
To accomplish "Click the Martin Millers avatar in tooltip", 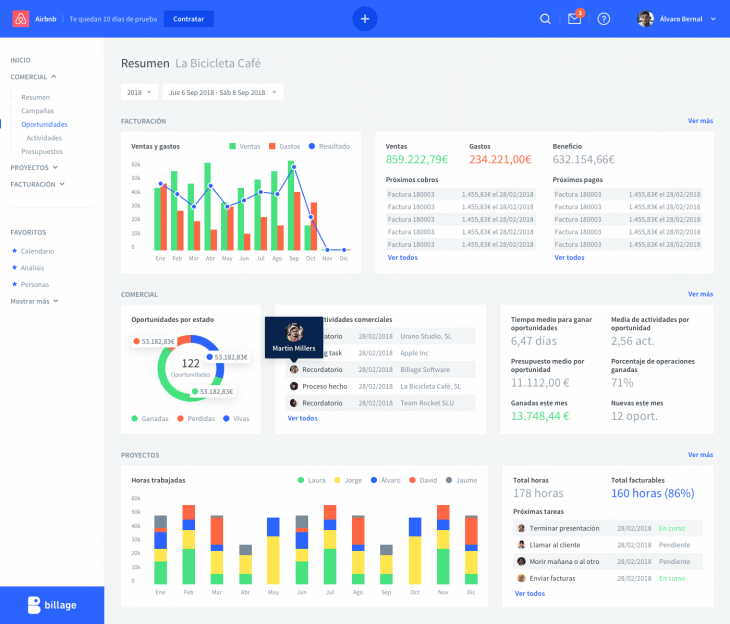I will pos(294,332).
